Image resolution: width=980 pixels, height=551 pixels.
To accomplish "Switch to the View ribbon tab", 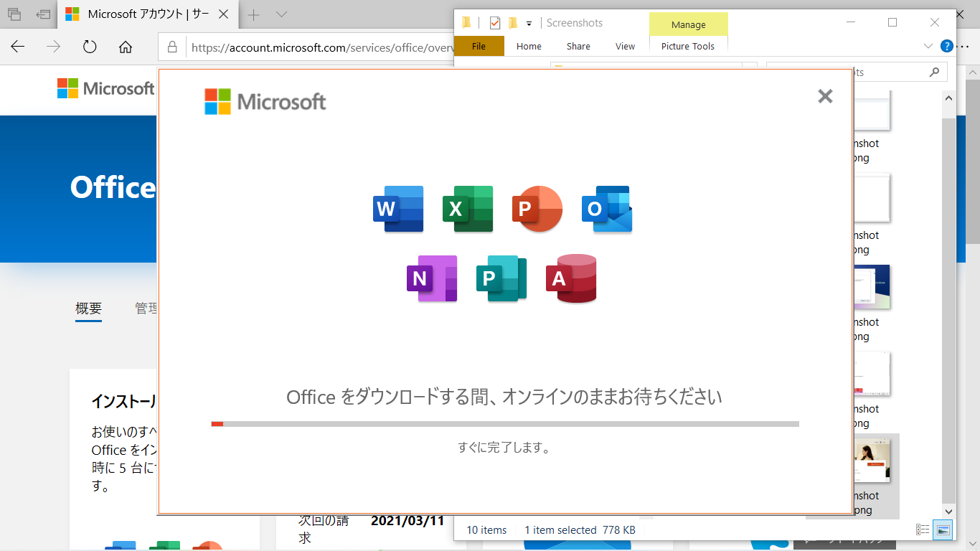I will [626, 46].
